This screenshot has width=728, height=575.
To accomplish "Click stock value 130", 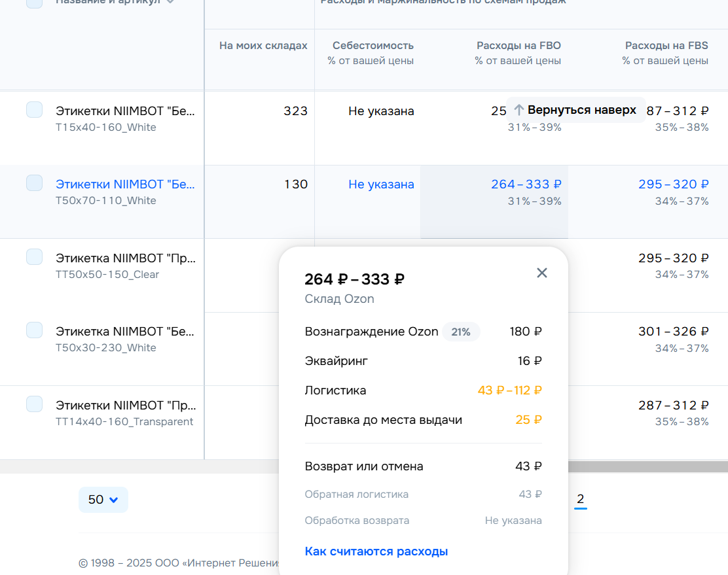I will [296, 184].
